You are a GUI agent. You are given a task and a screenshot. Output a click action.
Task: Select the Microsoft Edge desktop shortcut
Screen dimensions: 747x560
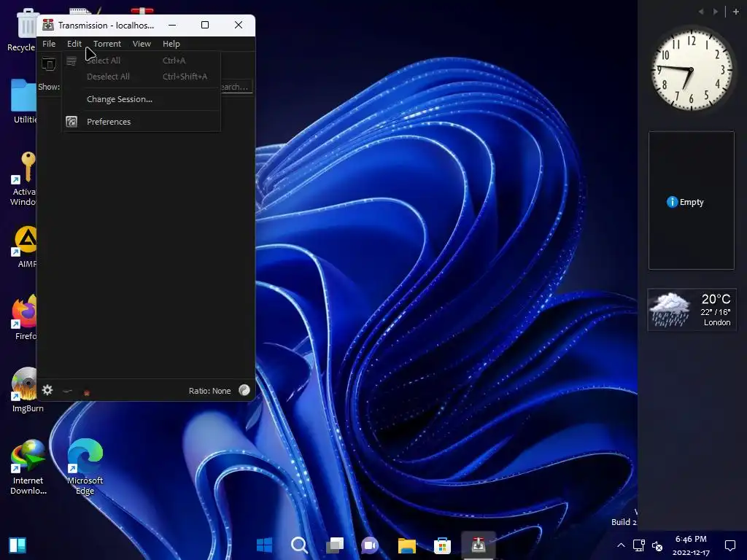85,467
